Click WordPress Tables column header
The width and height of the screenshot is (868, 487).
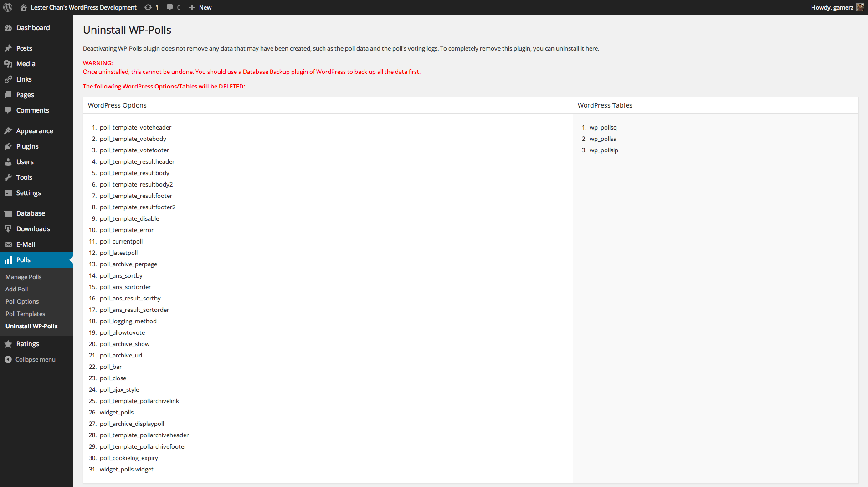[x=605, y=105]
